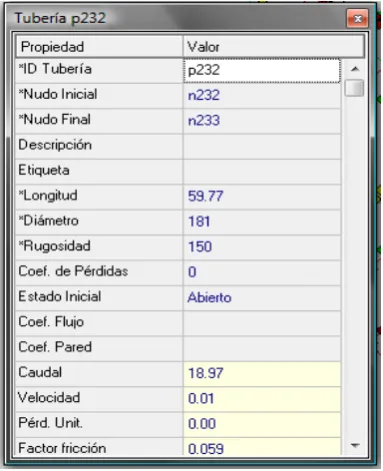Select the Factor fricción result 0.059
This screenshot has height=471, width=383.
(x=262, y=447)
